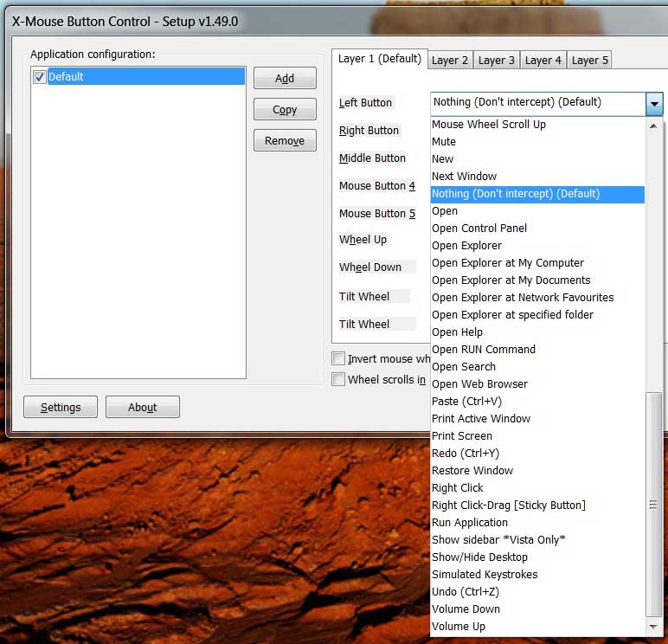This screenshot has height=644, width=668.
Task: Click the Copy button
Action: click(x=285, y=110)
